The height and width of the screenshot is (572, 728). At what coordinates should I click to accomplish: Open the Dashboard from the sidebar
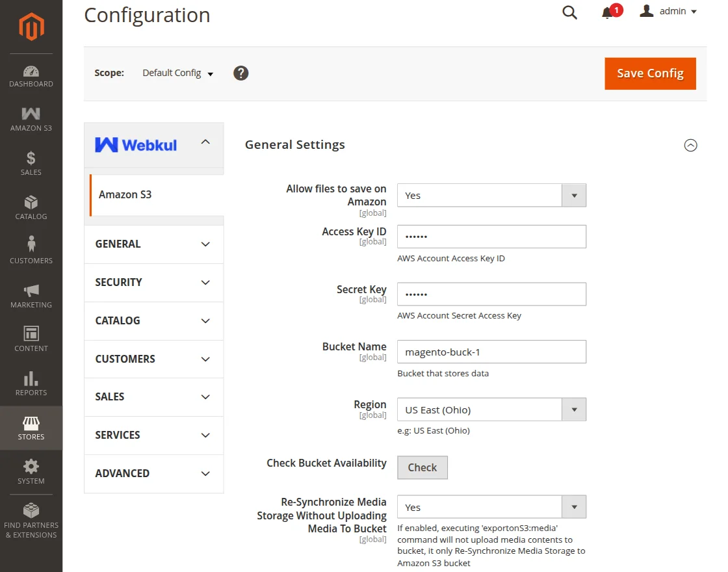(31, 77)
